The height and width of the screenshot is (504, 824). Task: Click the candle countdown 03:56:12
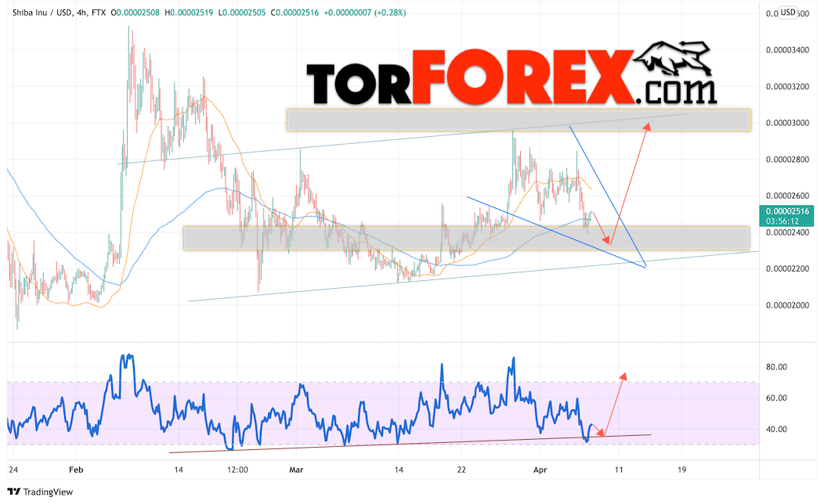click(780, 221)
